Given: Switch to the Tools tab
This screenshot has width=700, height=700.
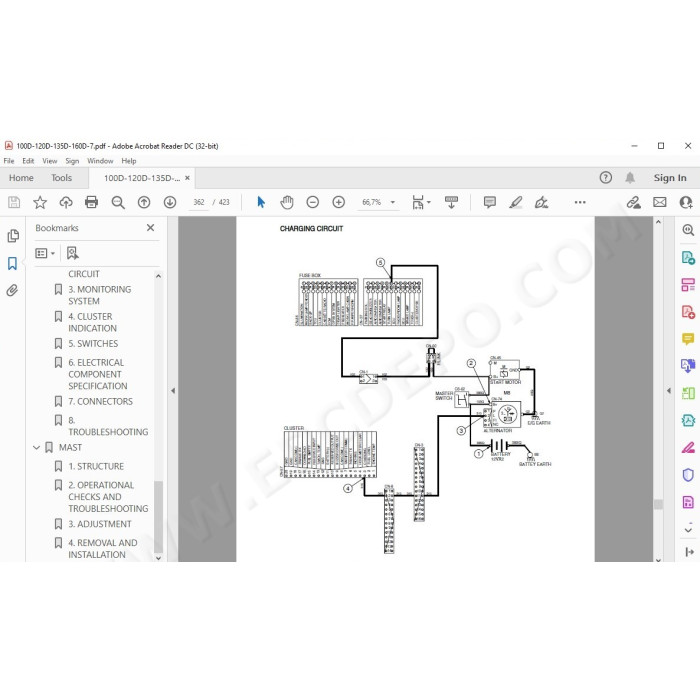Looking at the screenshot, I should (61, 178).
